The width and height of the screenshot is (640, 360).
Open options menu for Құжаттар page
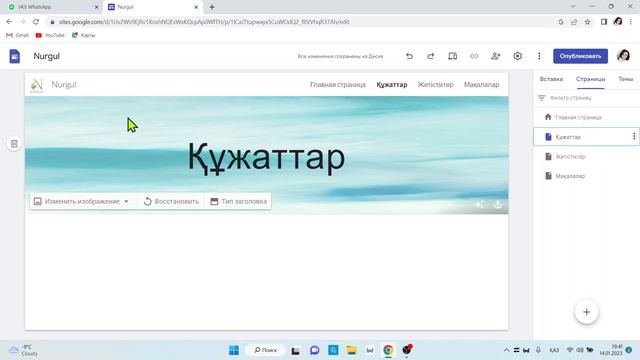(x=634, y=136)
